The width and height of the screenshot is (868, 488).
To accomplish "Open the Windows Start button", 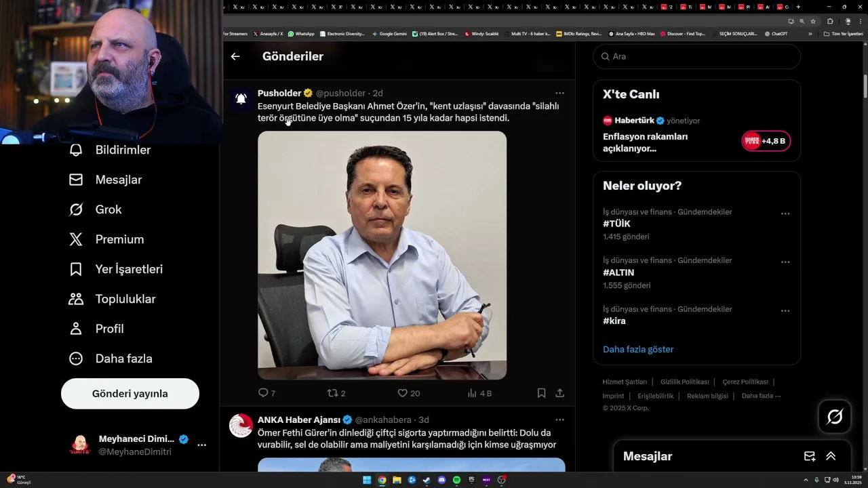I will pos(367,480).
